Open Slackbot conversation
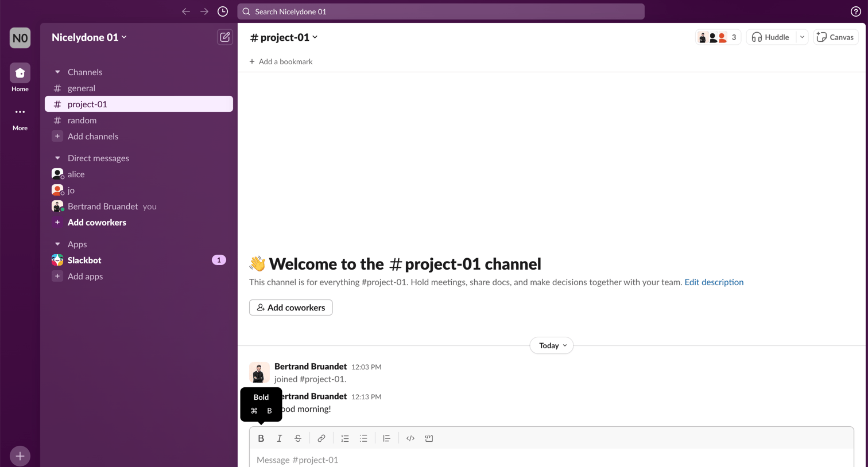Viewport: 868px width, 467px height. (x=139, y=260)
